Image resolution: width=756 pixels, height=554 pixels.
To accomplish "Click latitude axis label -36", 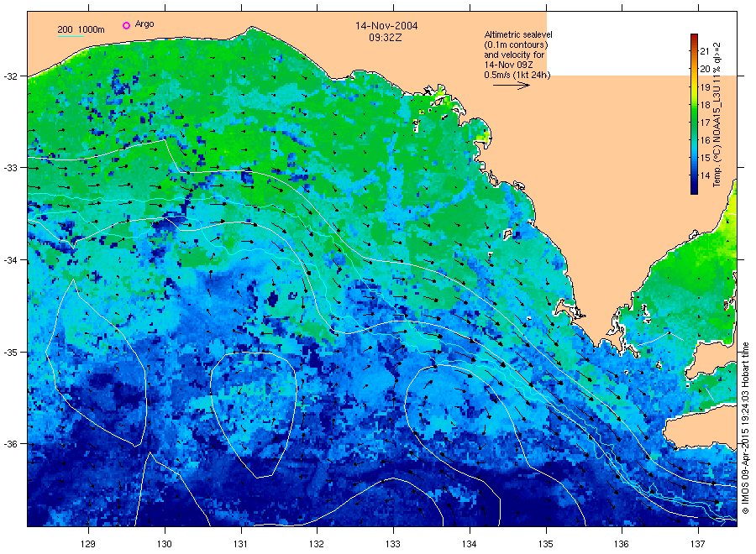I will point(11,444).
